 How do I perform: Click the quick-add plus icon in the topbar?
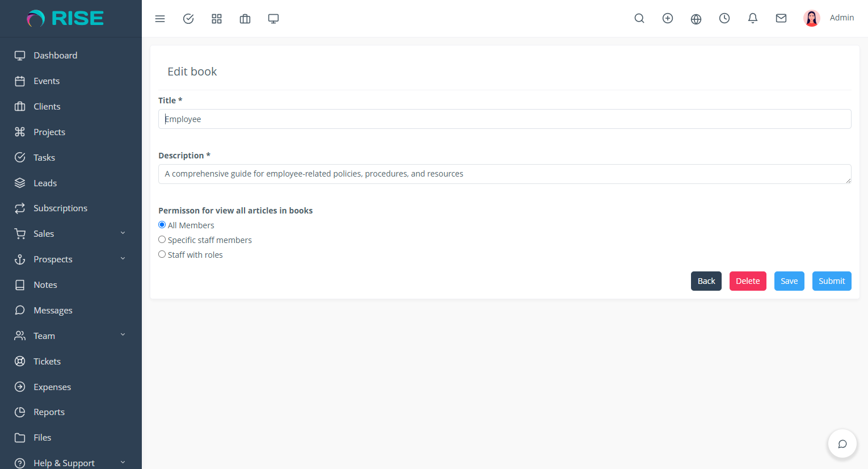tap(668, 18)
